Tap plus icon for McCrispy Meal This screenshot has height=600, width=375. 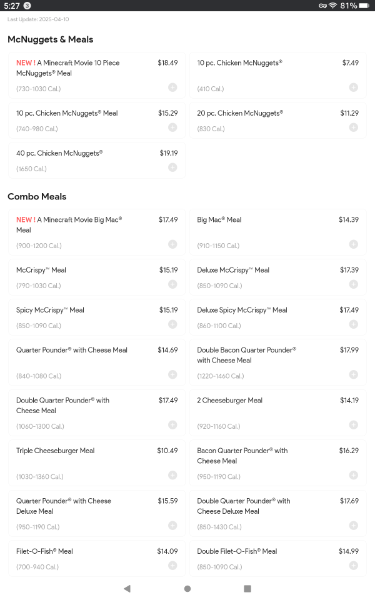(x=173, y=284)
